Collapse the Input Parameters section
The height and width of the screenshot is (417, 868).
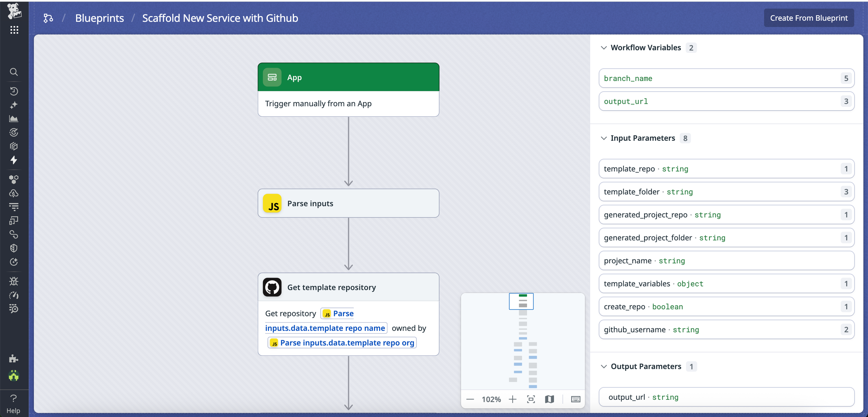click(603, 138)
